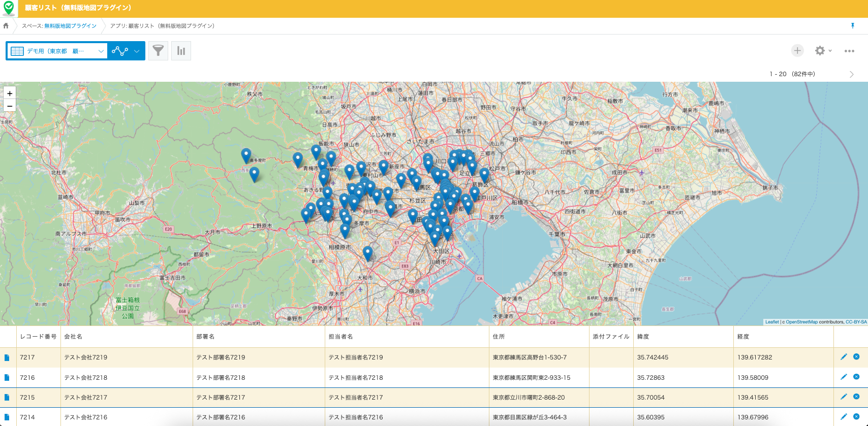The image size is (868, 426).
Task: Sort by the 会社名 column header
Action: (73, 337)
